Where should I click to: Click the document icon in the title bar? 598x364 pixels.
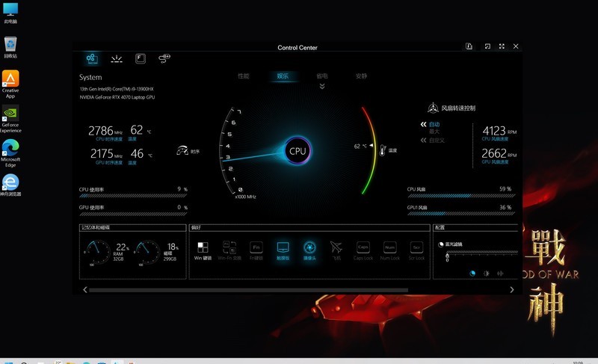pyautogui.click(x=469, y=46)
